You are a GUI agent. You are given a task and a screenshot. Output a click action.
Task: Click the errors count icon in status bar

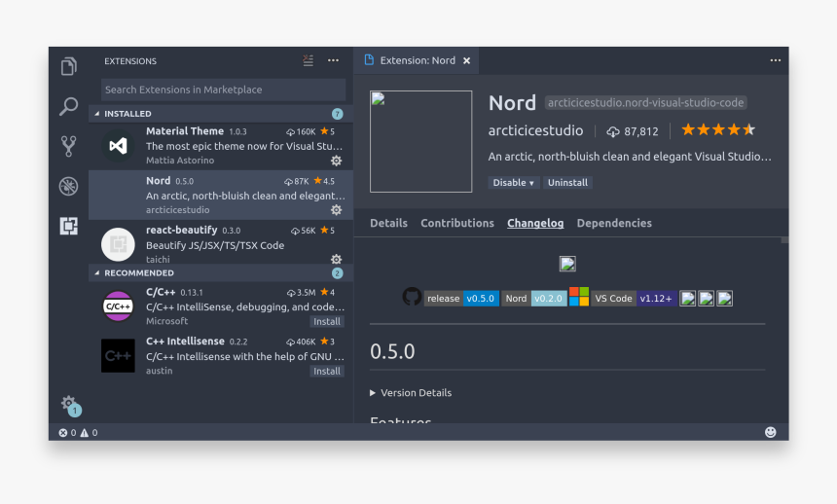click(x=67, y=432)
